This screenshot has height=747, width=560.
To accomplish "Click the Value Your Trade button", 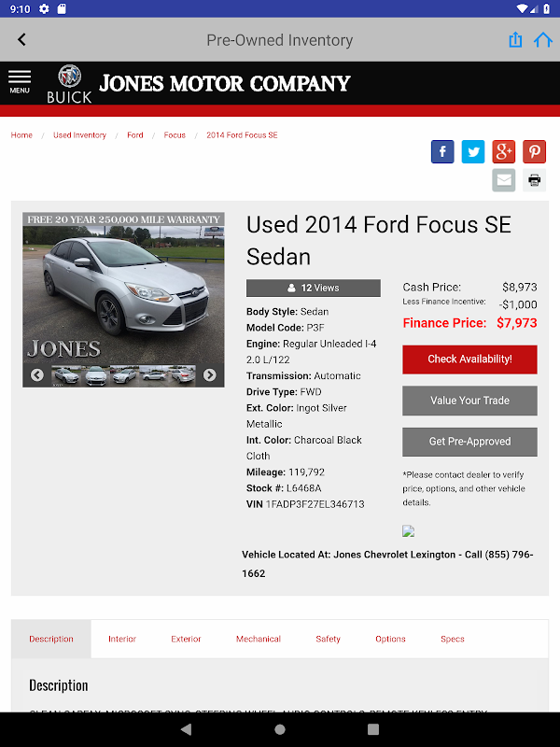I will (470, 401).
